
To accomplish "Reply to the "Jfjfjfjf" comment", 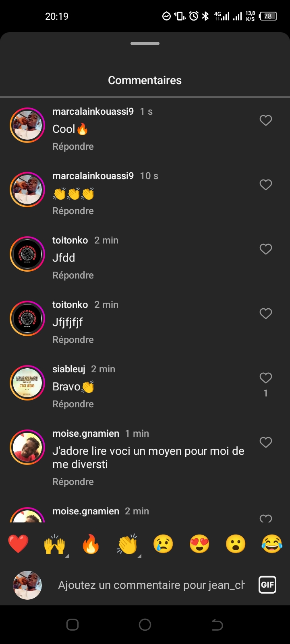I will click(x=73, y=340).
